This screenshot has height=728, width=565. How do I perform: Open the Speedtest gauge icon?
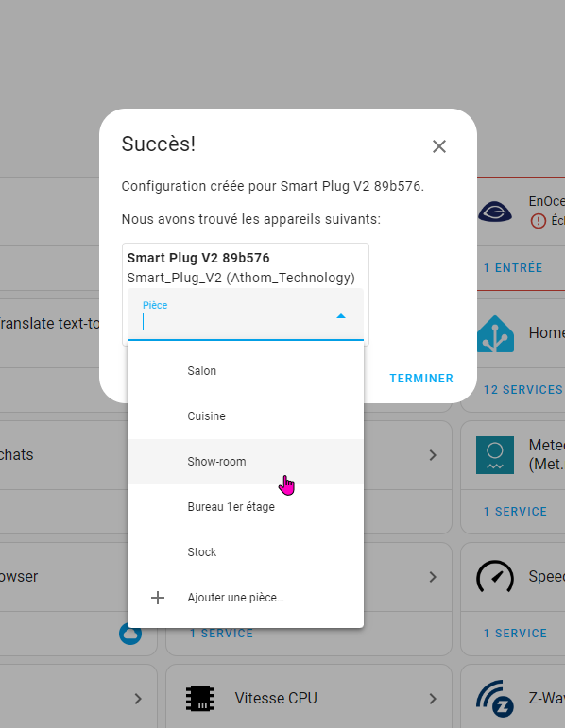495,577
